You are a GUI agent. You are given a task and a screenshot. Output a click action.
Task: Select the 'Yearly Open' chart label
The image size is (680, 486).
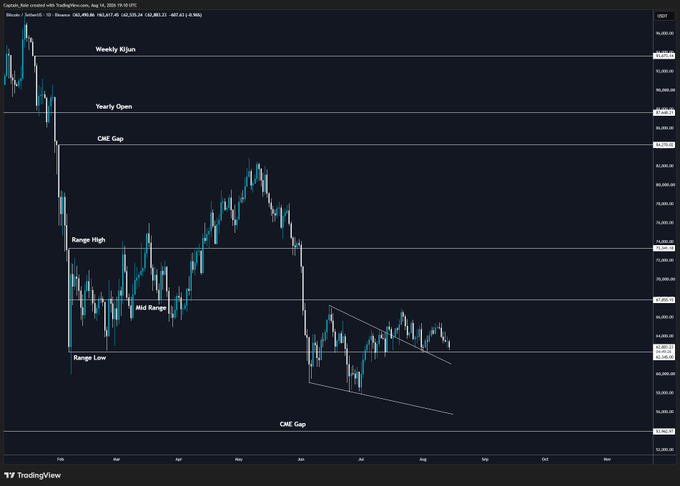[x=114, y=106]
